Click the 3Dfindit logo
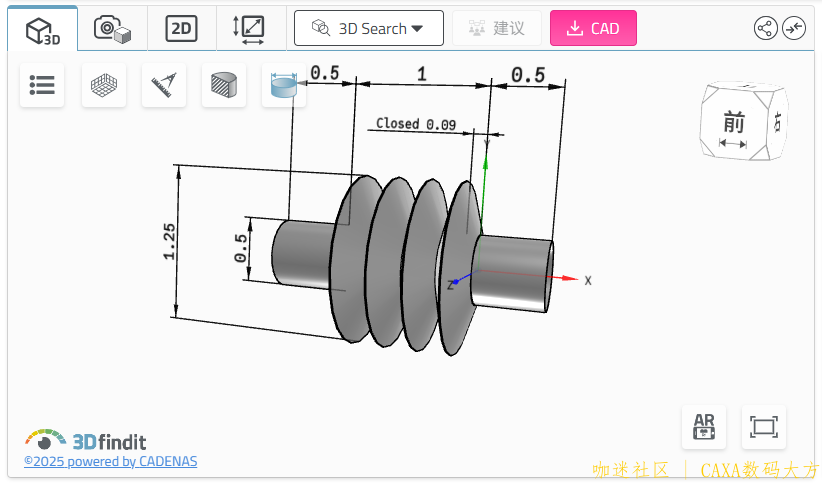The image size is (822, 485). [x=85, y=440]
